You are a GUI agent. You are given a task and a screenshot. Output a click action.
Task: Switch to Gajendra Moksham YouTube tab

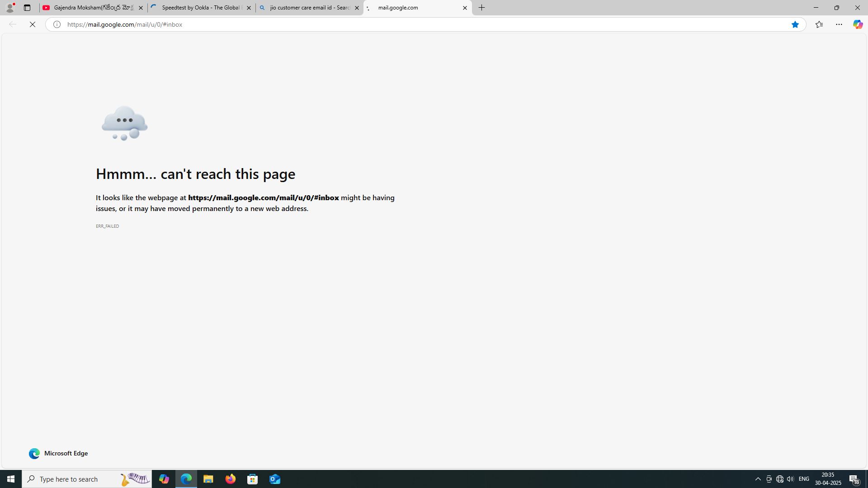click(93, 8)
